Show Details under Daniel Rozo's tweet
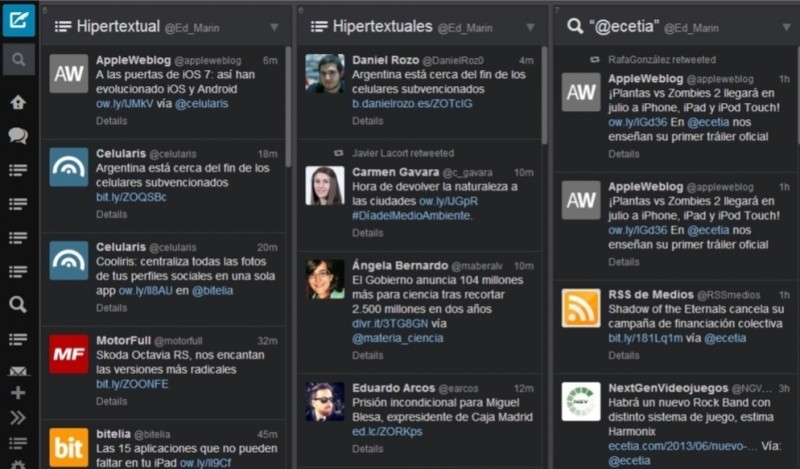The width and height of the screenshot is (800, 469). point(367,121)
